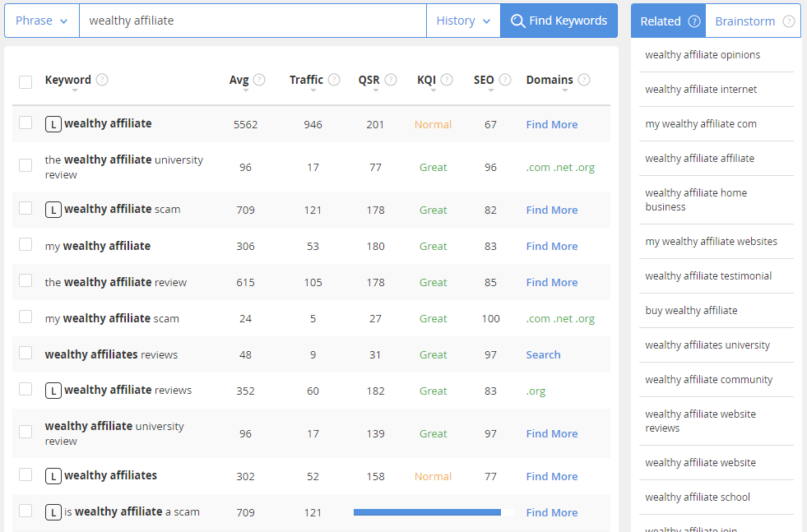Click the Find Keywords button
This screenshot has height=532, width=807.
(x=559, y=21)
